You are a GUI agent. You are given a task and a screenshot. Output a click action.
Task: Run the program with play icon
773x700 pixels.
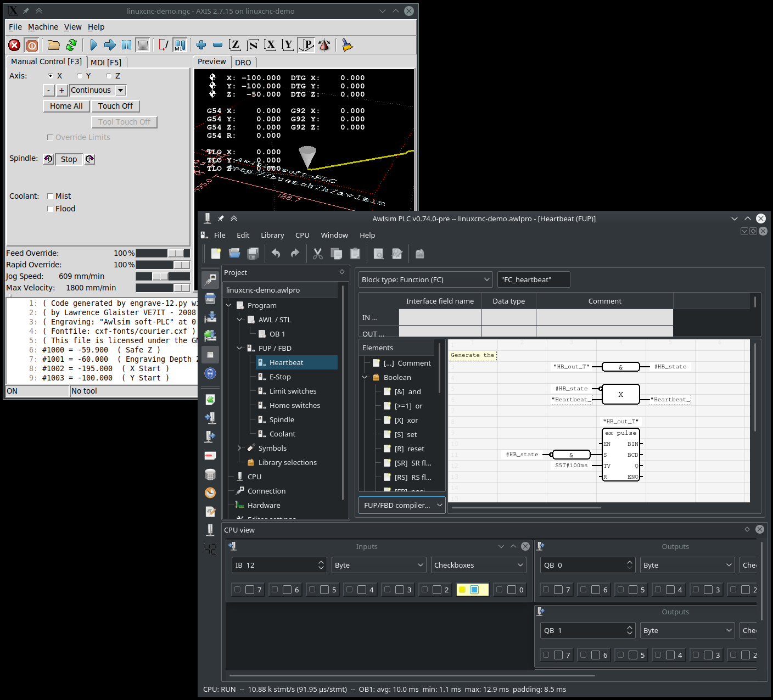tap(94, 45)
